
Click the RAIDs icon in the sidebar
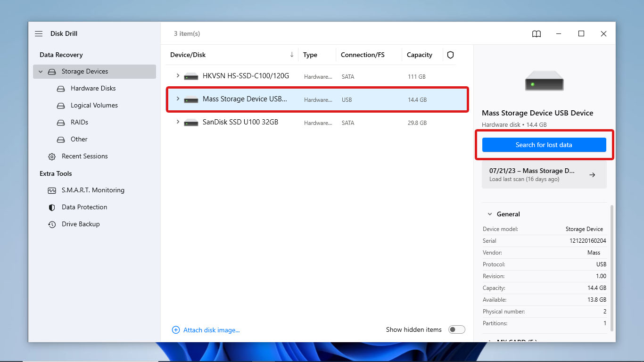[x=61, y=122]
